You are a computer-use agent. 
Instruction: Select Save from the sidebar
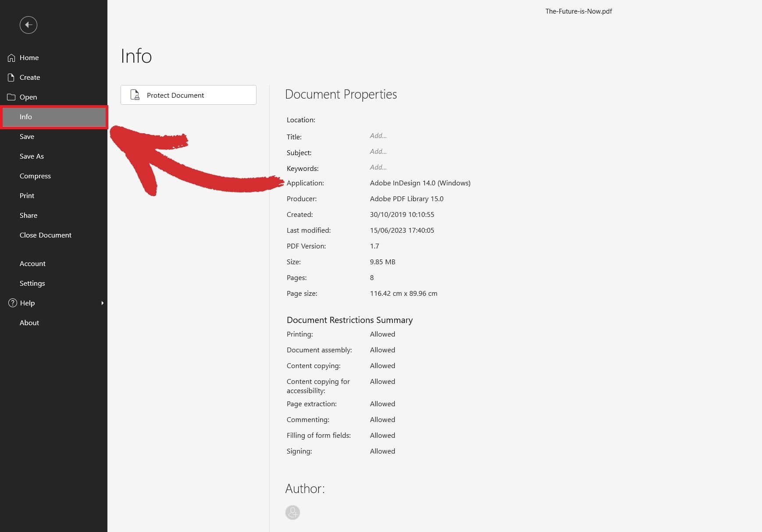pos(27,136)
